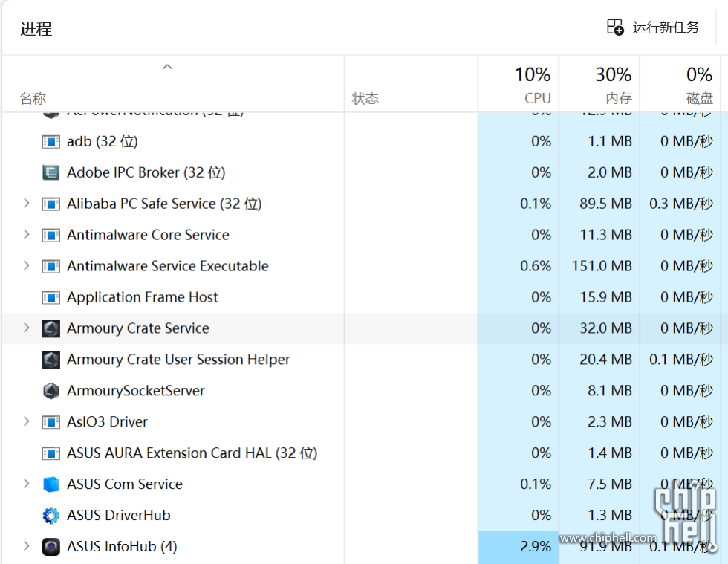Select Armoury Crate Service process name
Viewport: 728px width, 564px height.
tap(138, 328)
